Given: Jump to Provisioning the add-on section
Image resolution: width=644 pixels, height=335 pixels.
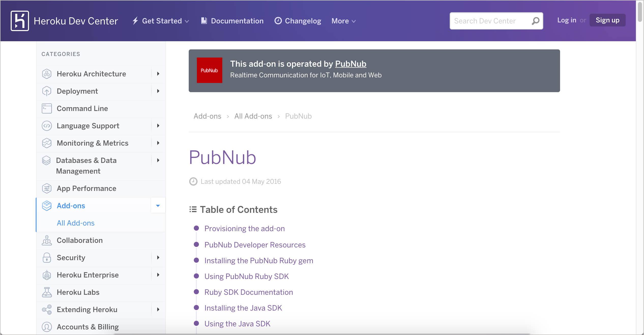Looking at the screenshot, I should pyautogui.click(x=244, y=228).
